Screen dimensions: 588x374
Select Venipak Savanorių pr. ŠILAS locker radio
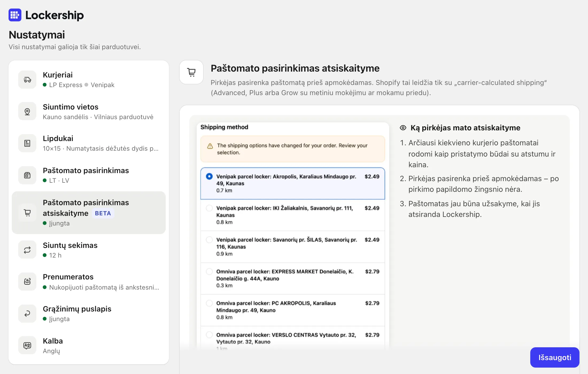tap(209, 240)
